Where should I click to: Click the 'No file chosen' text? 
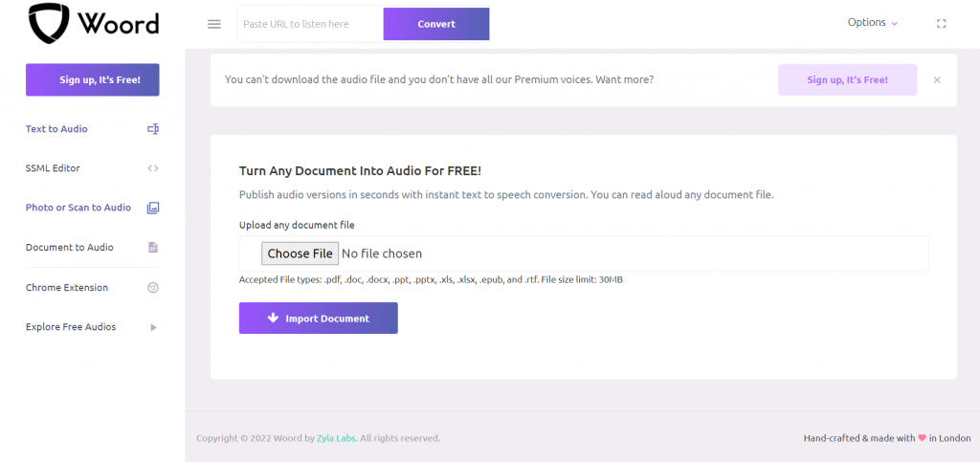tap(382, 253)
